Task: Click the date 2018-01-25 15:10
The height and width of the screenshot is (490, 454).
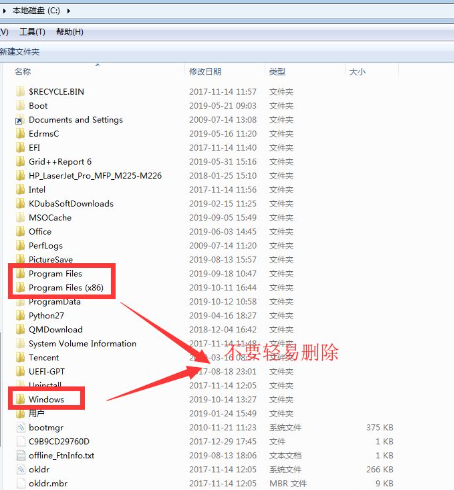Action: (223, 175)
